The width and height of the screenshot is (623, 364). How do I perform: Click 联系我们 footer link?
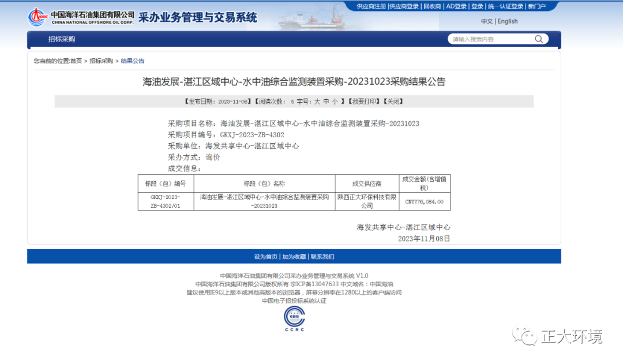point(322,257)
